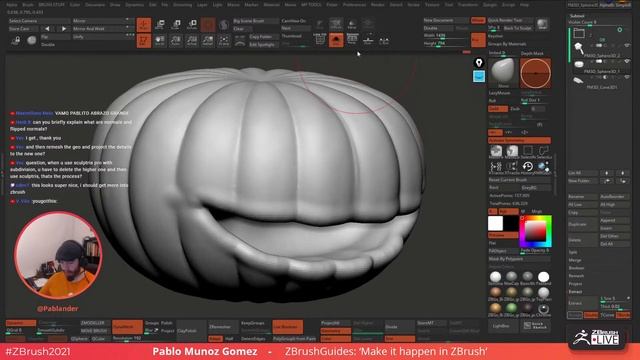Image resolution: width=640 pixels, height=360 pixels.
Task: Toggle Zsub mode
Action: pos(515,109)
